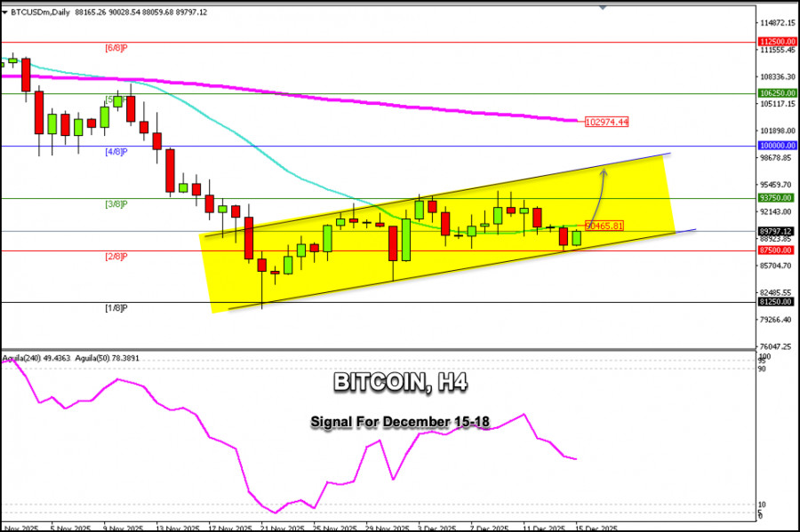Image resolution: width=800 pixels, height=532 pixels.
Task: Click the [2/8]P Murrey level label
Action: 116,257
